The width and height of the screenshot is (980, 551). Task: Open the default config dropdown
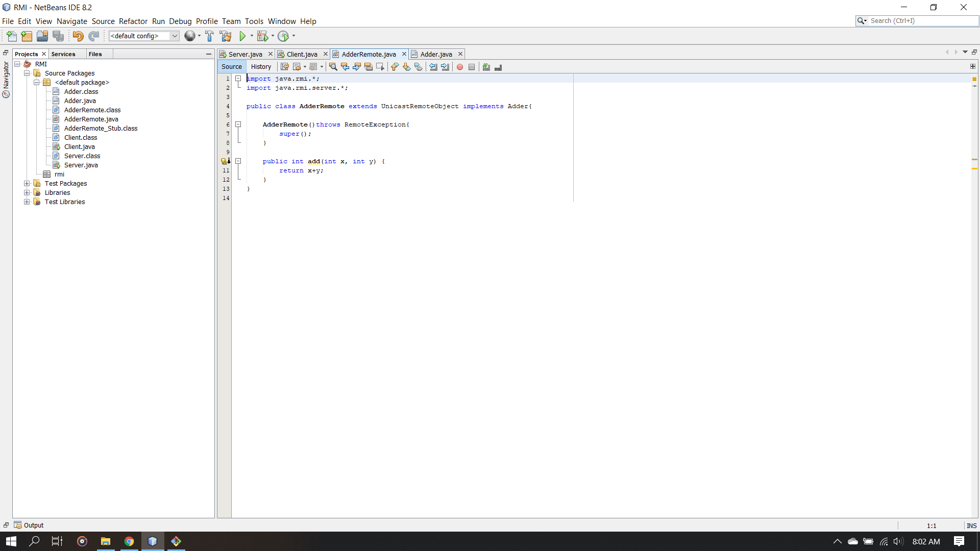pyautogui.click(x=176, y=36)
